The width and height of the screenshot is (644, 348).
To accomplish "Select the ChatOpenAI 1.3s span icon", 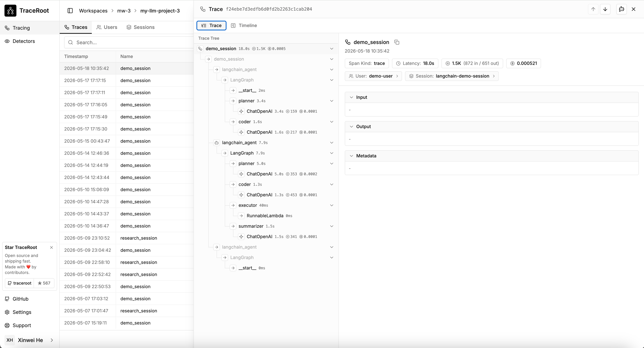I will (x=241, y=195).
